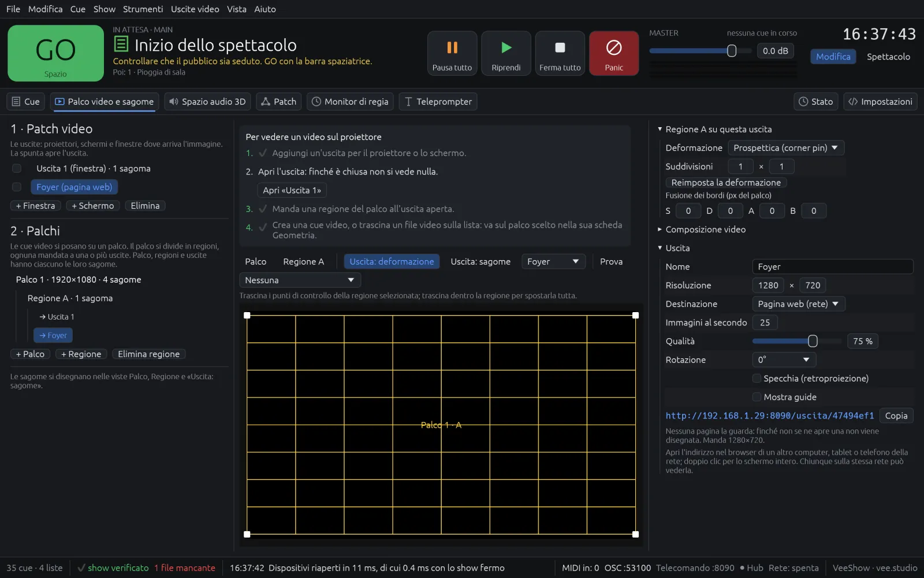The width and height of the screenshot is (924, 578).
Task: Open the Uscite video menu
Action: pos(195,9)
